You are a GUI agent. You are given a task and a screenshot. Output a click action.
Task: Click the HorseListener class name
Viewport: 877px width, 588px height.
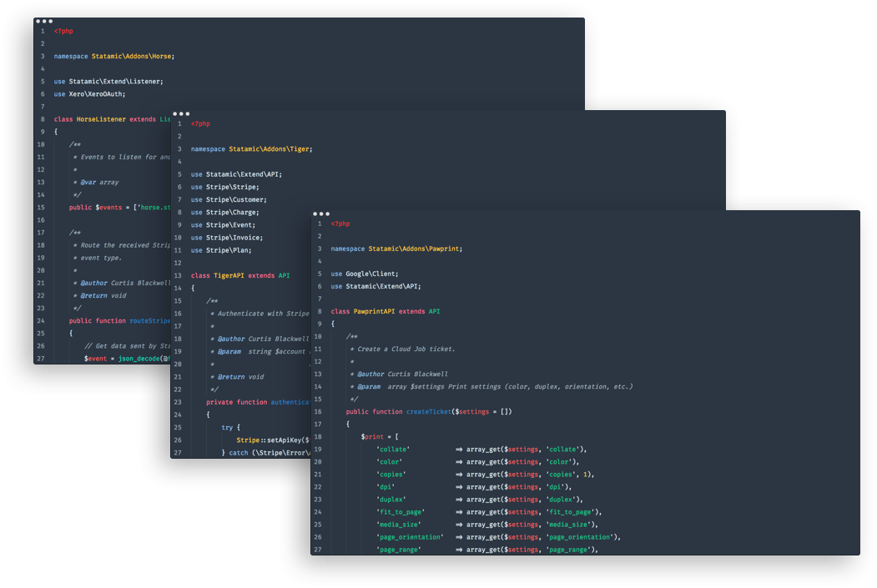pyautogui.click(x=101, y=119)
